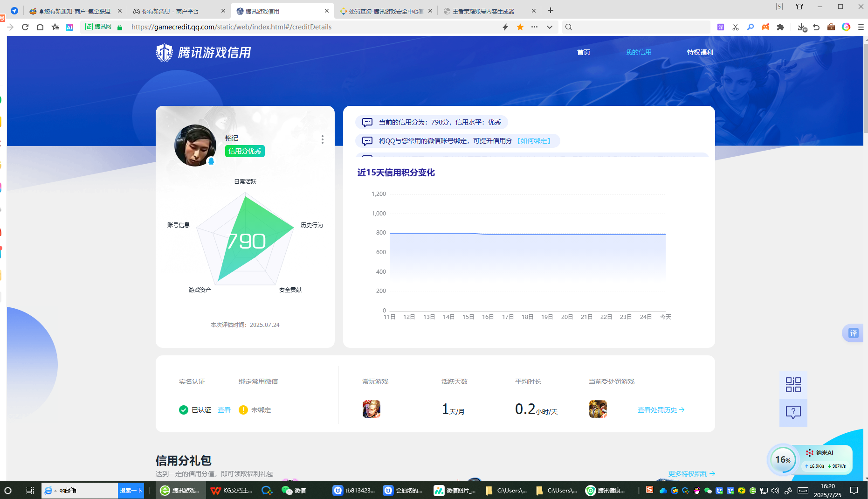This screenshot has height=499, width=868.
Task: Open 更多特权福利 link
Action: (692, 473)
